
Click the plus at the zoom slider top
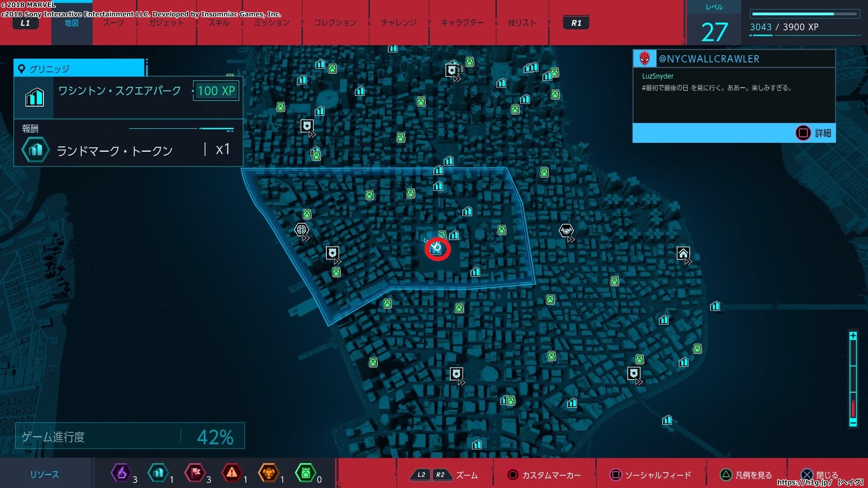click(853, 336)
